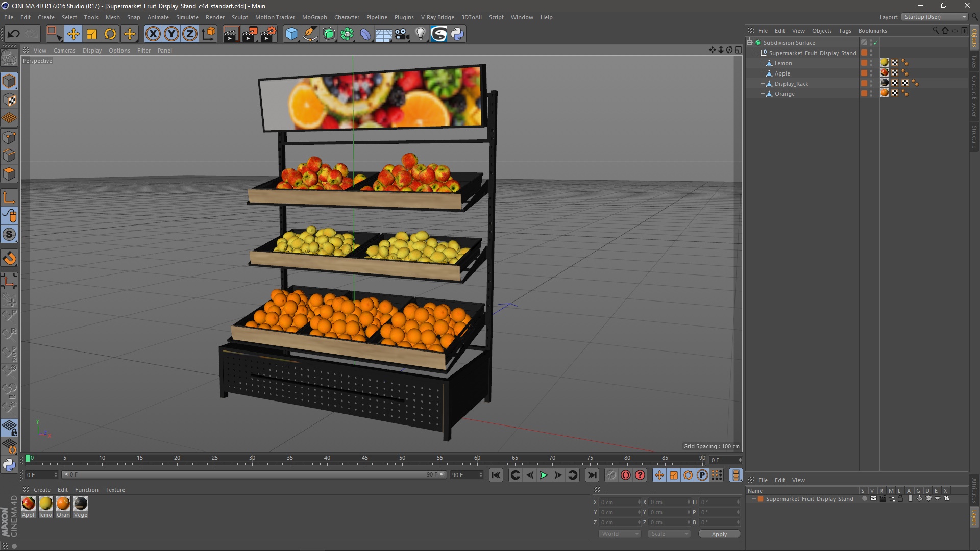This screenshot has height=551, width=980.
Task: Open the MoGraph menu
Action: tap(314, 17)
